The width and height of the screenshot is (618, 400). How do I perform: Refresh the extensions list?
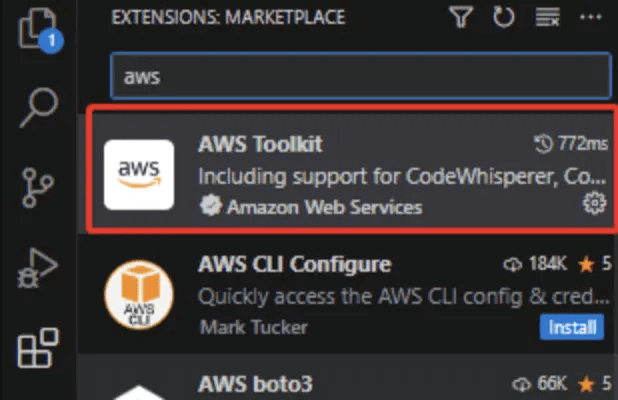pyautogui.click(x=504, y=17)
